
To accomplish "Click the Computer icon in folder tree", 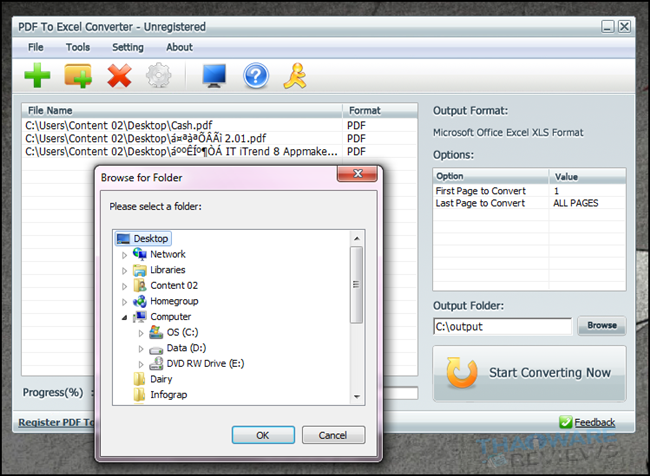I will 140,317.
